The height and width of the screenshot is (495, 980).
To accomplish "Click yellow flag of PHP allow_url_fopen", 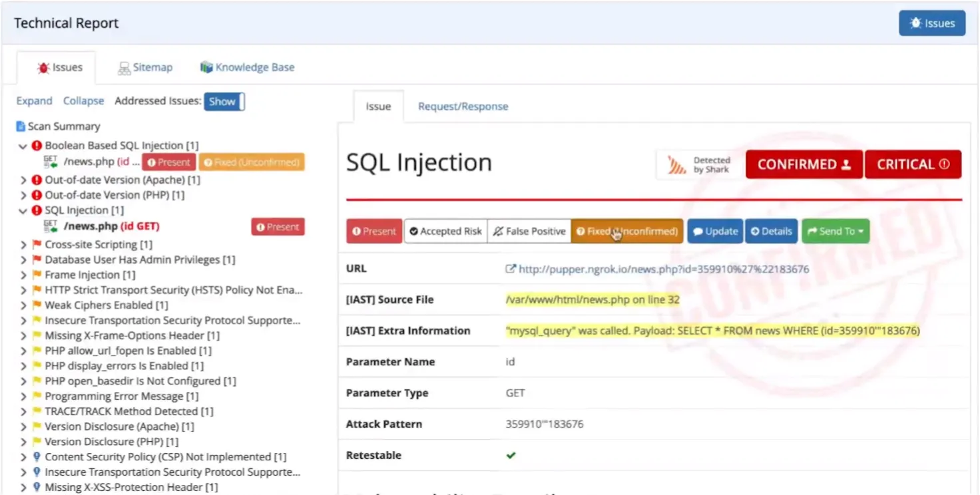I will point(37,351).
